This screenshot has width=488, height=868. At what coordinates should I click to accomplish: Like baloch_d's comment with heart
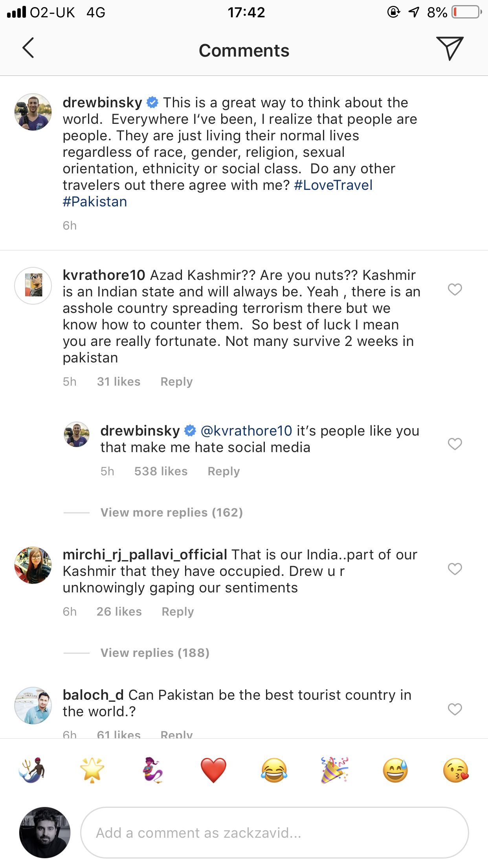455,709
